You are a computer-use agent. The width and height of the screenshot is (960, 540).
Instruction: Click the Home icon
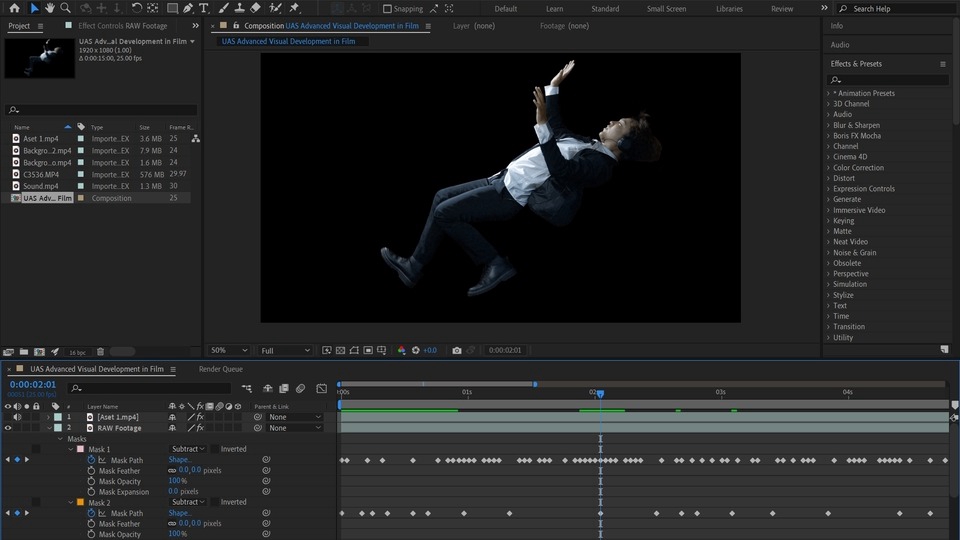click(14, 8)
